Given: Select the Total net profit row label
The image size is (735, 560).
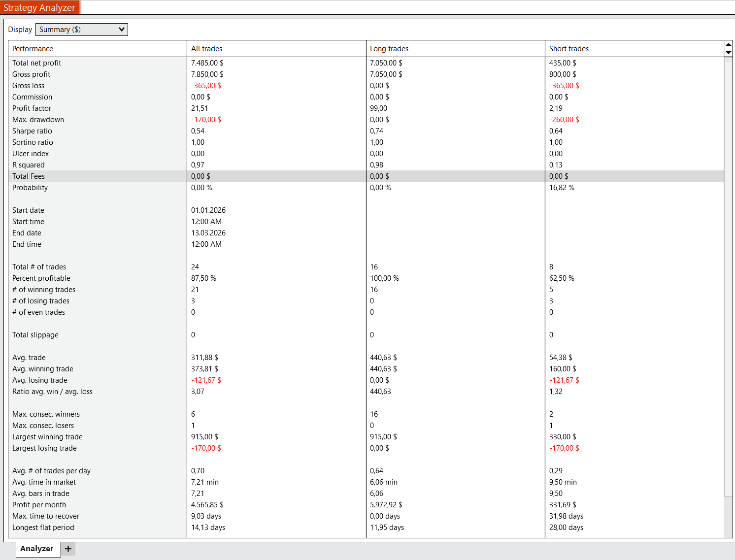Looking at the screenshot, I should [36, 63].
